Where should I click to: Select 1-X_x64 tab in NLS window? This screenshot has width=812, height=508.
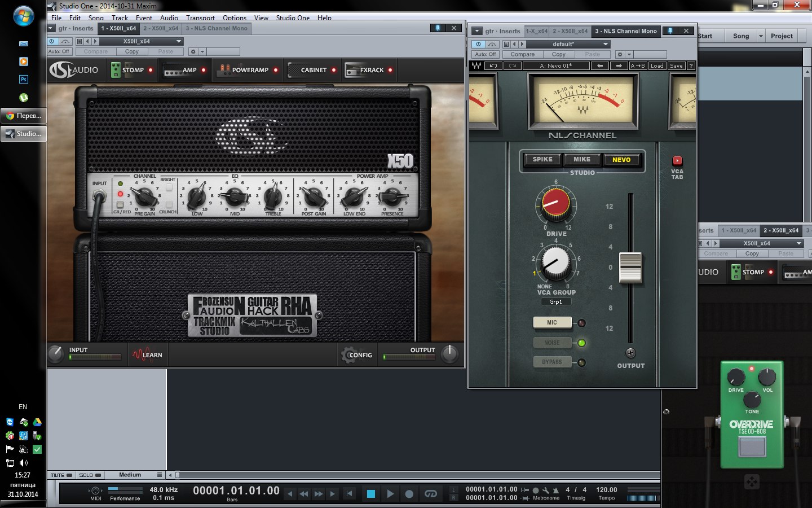[x=537, y=31]
